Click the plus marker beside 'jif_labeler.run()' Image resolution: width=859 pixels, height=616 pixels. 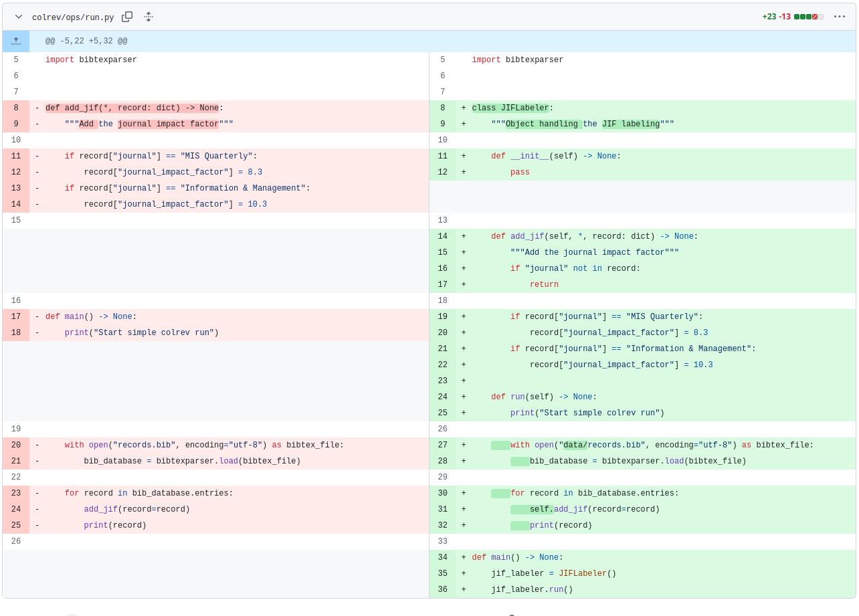(463, 590)
